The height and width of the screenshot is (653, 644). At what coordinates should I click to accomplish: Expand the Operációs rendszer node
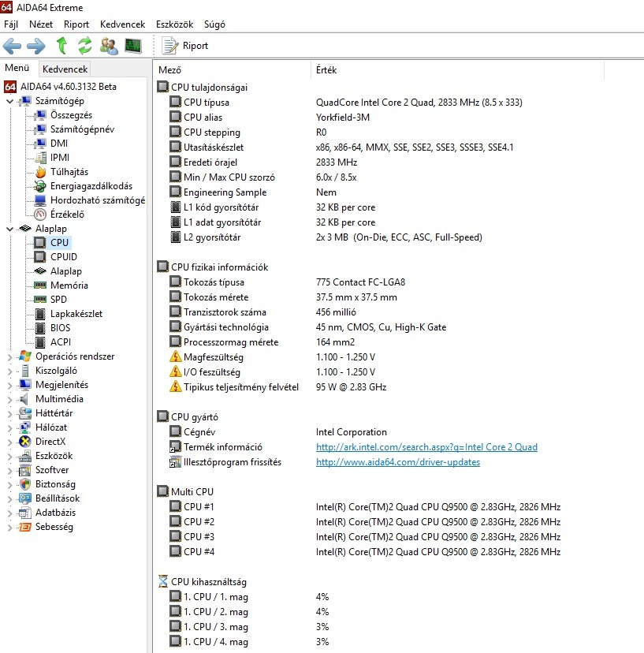(x=9, y=357)
